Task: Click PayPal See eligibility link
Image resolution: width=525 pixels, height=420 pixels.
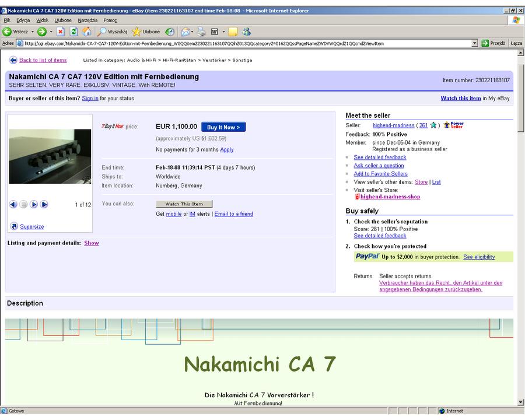Action: [x=479, y=257]
